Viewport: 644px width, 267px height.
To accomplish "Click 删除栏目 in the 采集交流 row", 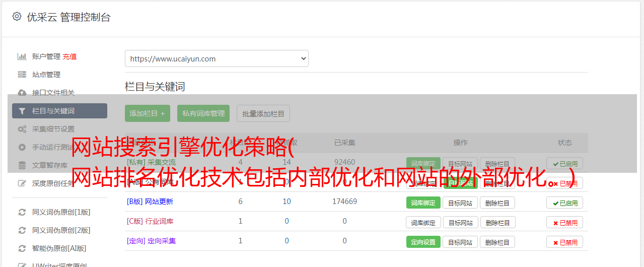I will tap(497, 163).
